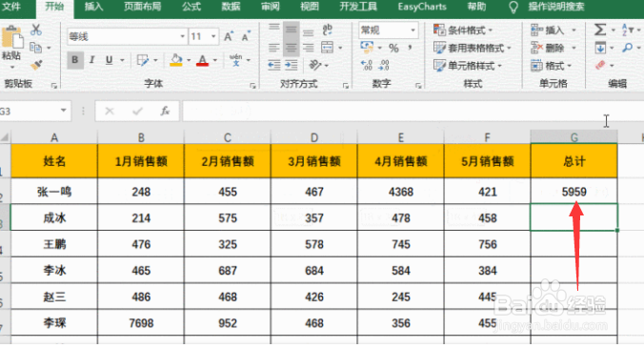Switch to Page Layout (页面布局) tab
This screenshot has width=644, height=348.
pos(142,7)
